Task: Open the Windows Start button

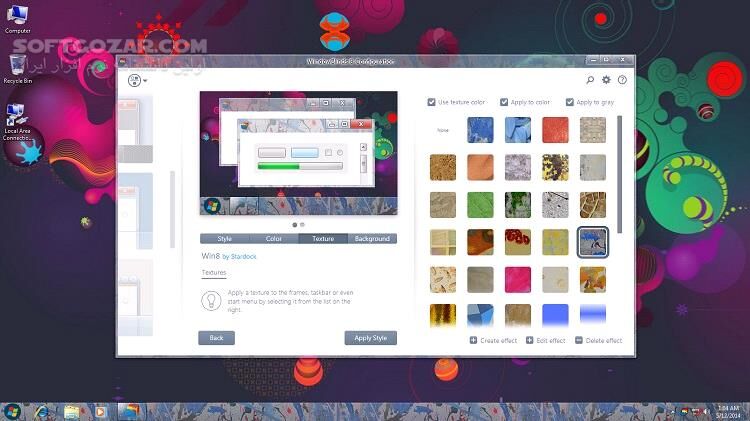Action: (11, 411)
